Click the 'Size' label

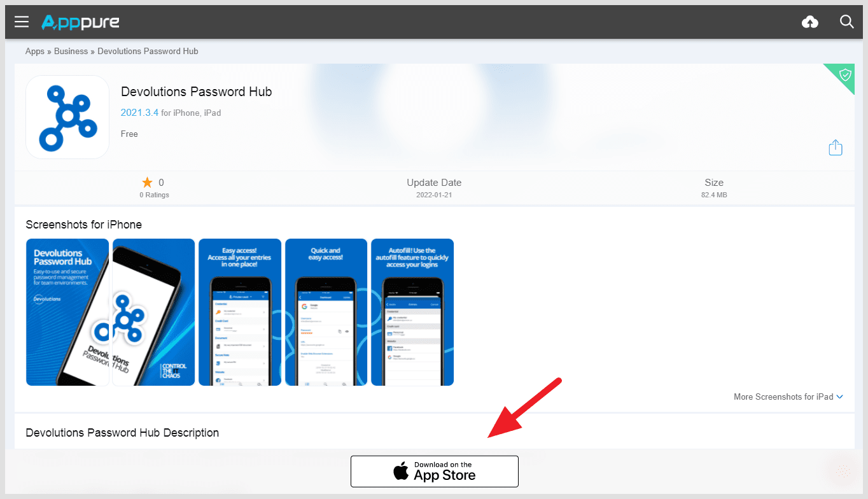pyautogui.click(x=714, y=183)
